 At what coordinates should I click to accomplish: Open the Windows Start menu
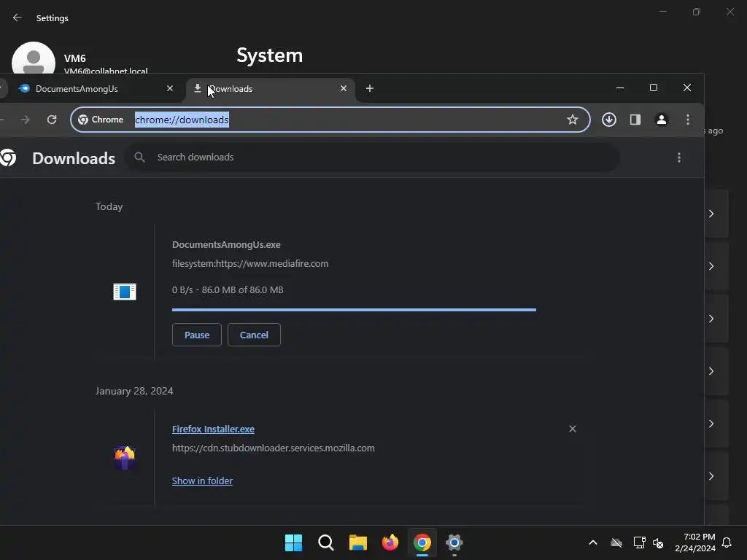pos(293,542)
